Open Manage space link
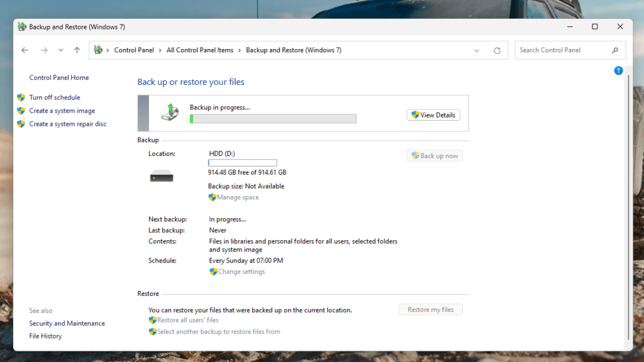This screenshot has width=644, height=362. [x=238, y=197]
